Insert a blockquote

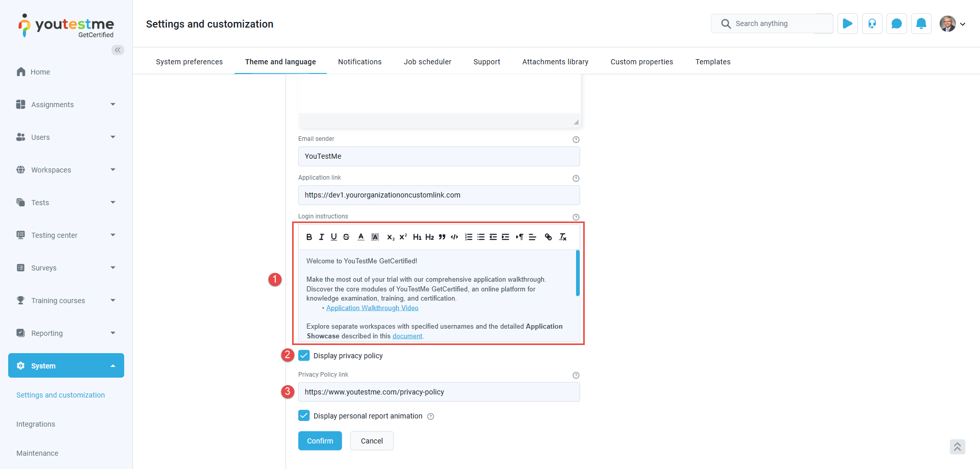tap(442, 237)
